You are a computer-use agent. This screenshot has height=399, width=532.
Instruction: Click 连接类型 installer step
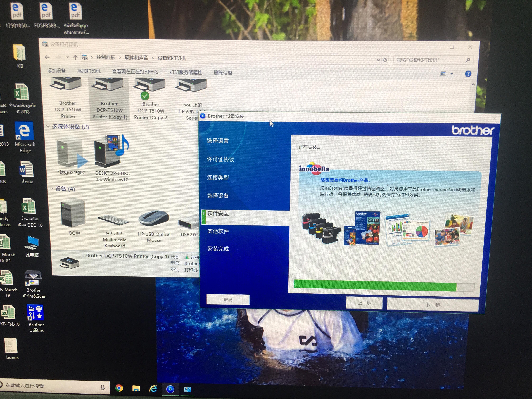(x=218, y=177)
